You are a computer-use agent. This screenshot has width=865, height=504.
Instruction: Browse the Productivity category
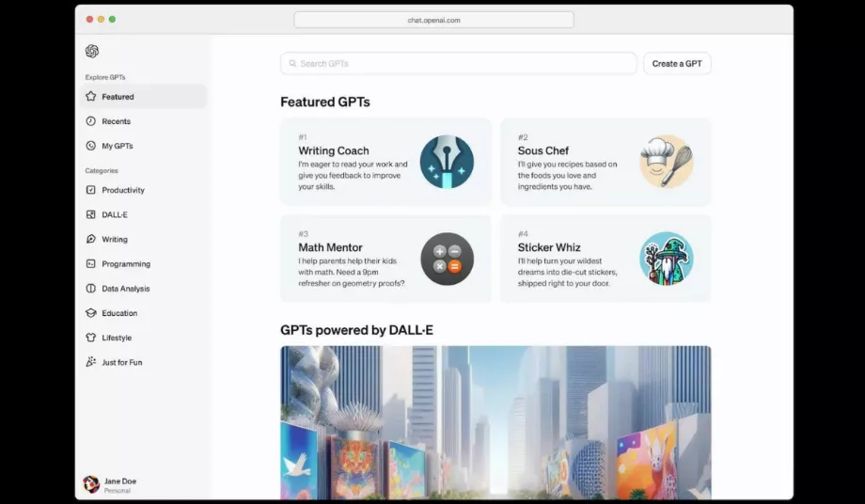click(x=143, y=190)
